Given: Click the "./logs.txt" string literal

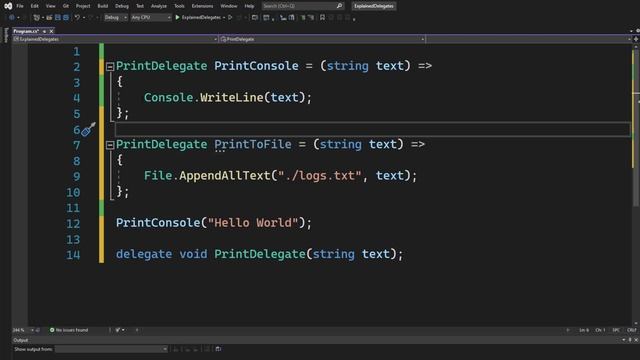Looking at the screenshot, I should pyautogui.click(x=320, y=176).
